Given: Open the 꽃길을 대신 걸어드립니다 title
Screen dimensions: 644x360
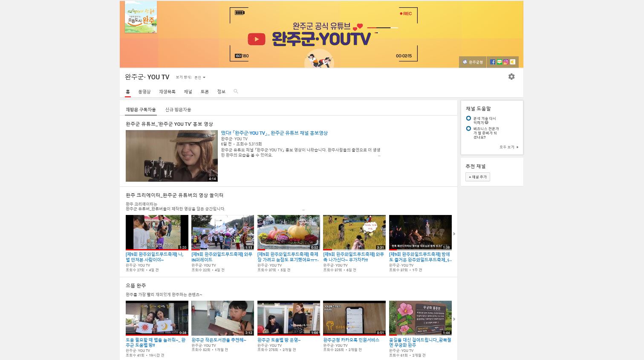Looking at the screenshot, I should [420, 343].
